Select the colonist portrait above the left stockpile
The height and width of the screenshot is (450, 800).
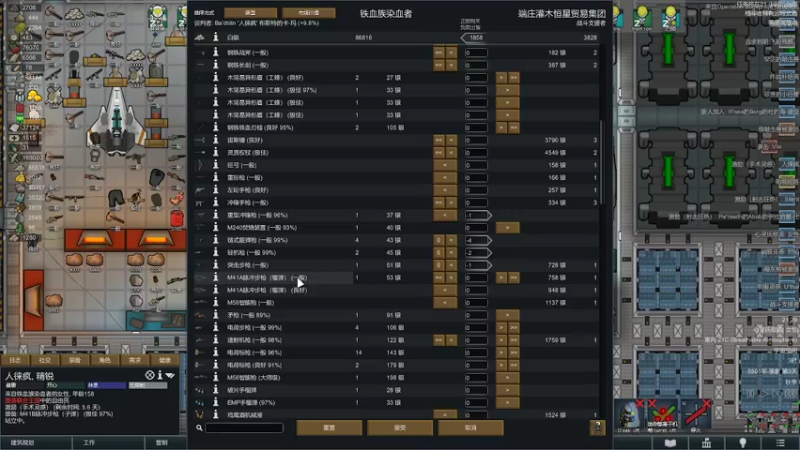point(158,18)
